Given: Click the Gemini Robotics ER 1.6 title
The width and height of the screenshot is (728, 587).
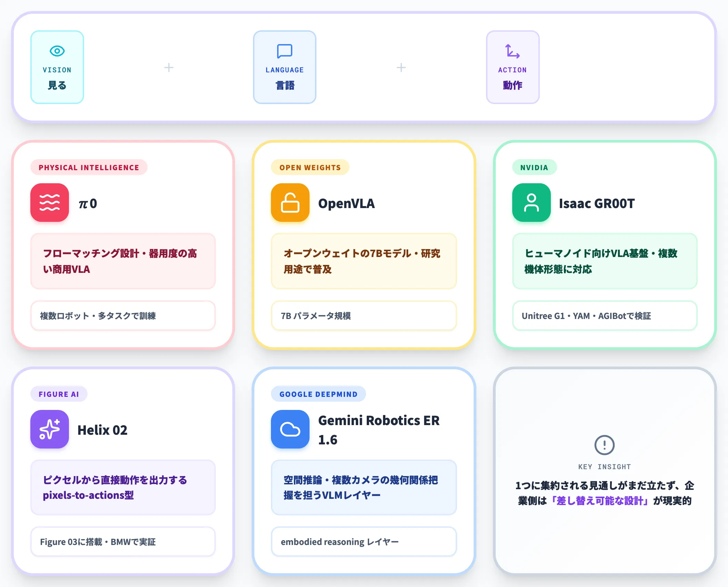Looking at the screenshot, I should [x=379, y=430].
